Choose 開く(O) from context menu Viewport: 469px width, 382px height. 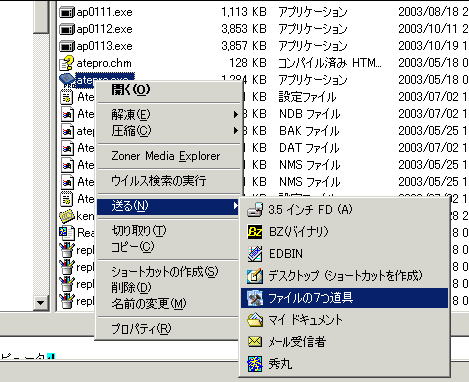click(x=131, y=89)
